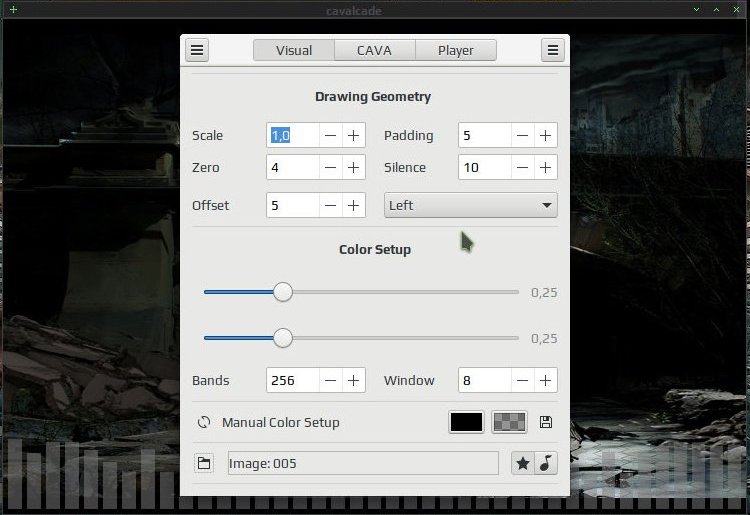Viewport: 750px width, 515px height.
Task: Open the black color swatch
Action: click(466, 422)
